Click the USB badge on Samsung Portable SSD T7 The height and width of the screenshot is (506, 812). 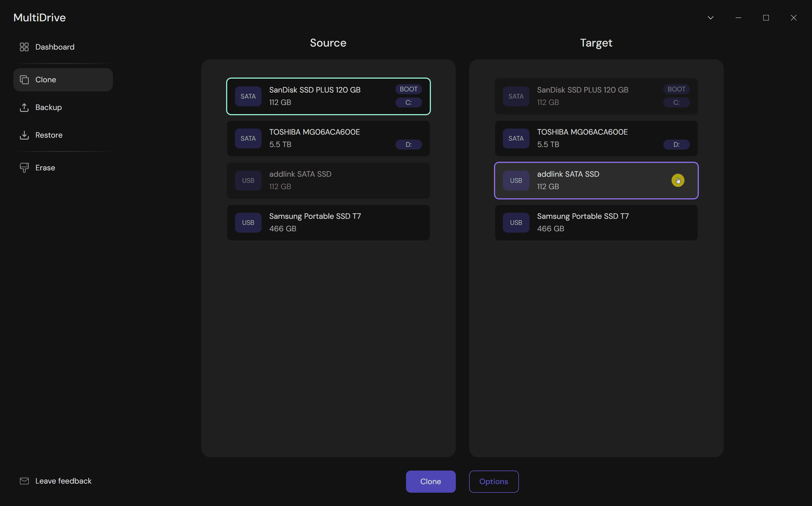pos(248,223)
